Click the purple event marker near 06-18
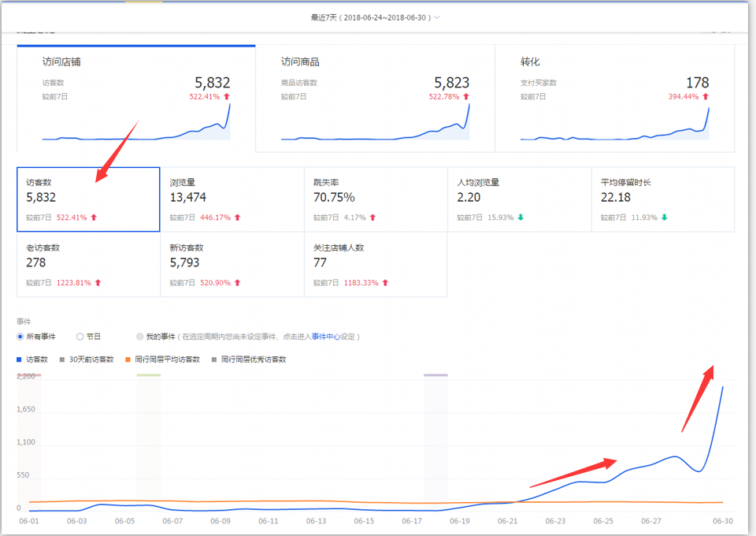Image resolution: width=756 pixels, height=536 pixels. click(435, 375)
